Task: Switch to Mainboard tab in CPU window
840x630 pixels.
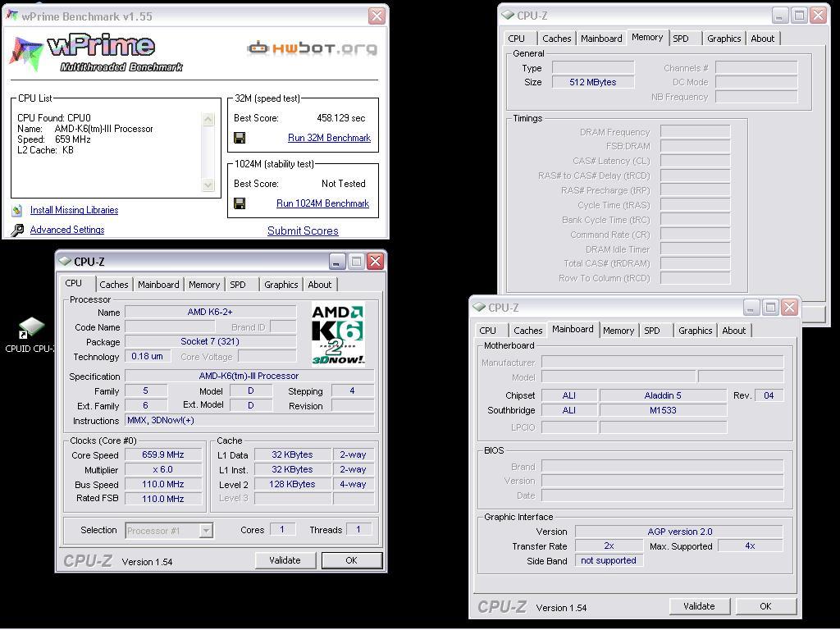Action: tap(158, 285)
